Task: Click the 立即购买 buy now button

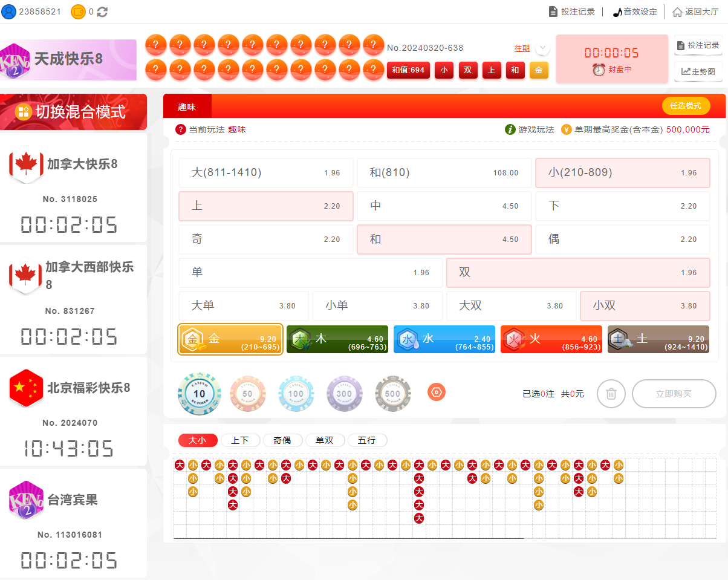Action: coord(674,393)
